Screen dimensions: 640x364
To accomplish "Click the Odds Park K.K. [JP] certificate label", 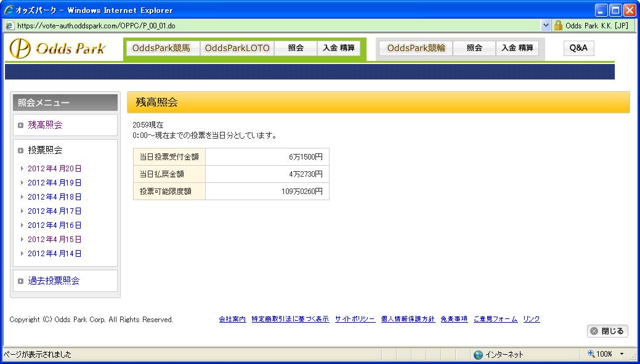I will pos(596,26).
